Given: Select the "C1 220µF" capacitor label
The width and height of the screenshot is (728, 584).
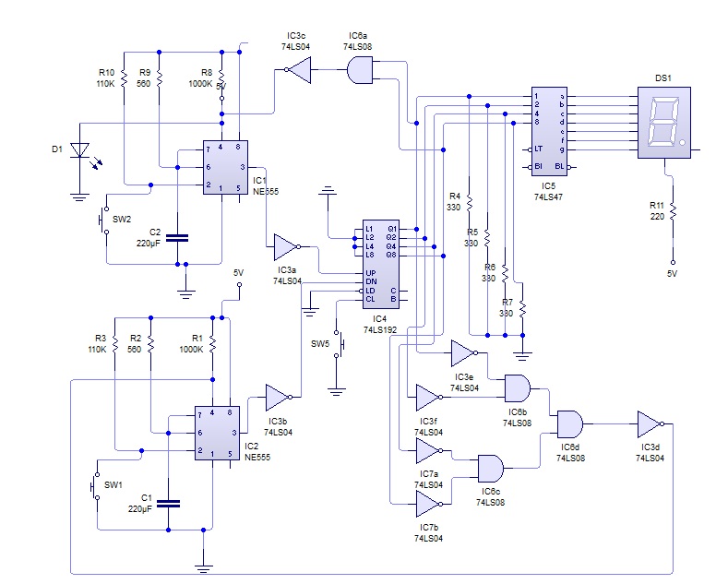Looking at the screenshot, I should pos(139,503).
